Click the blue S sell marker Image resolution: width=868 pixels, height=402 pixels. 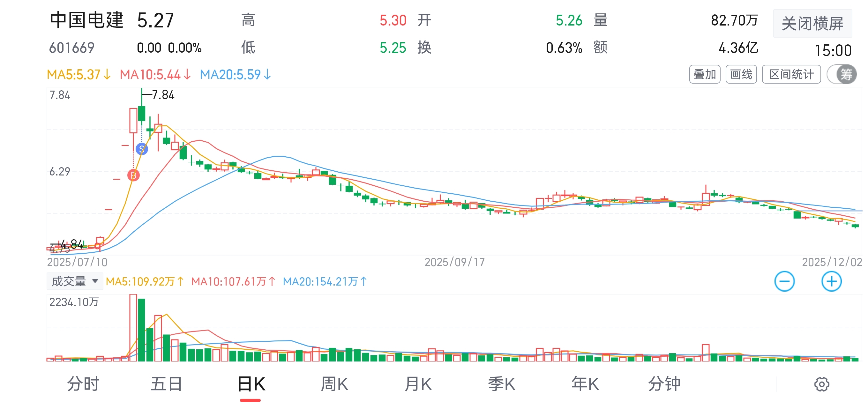tap(141, 149)
